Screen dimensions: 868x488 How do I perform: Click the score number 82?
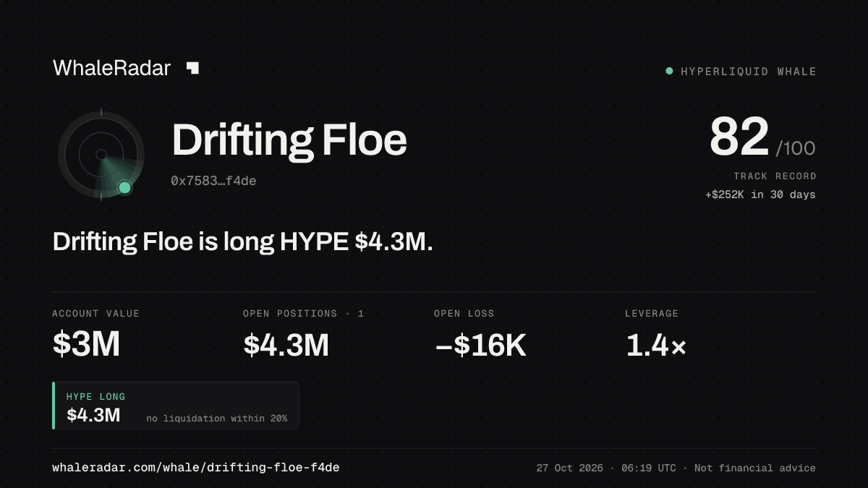(x=739, y=137)
